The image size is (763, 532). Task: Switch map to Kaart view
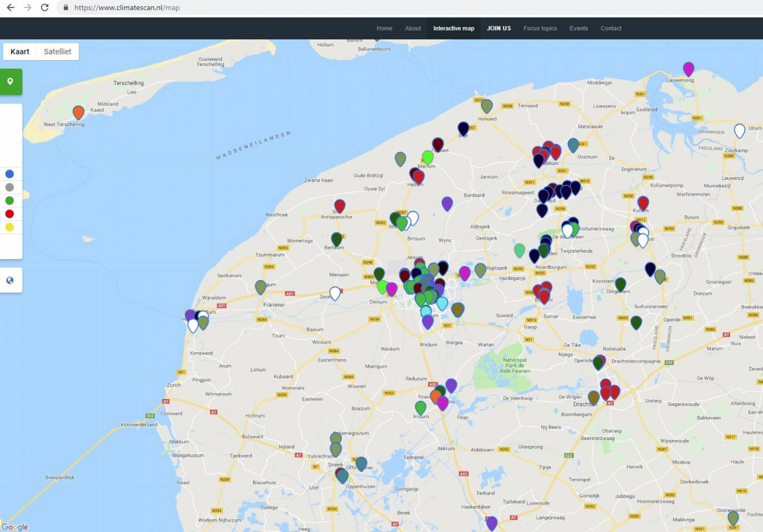pyautogui.click(x=20, y=51)
